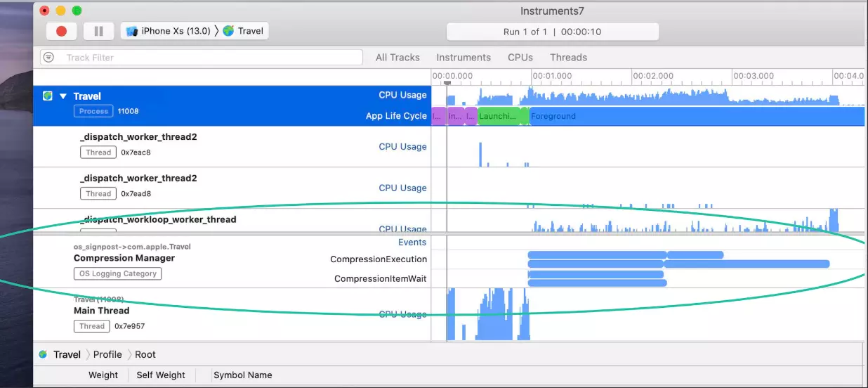Click the 00:03.000 mark on the ruler
Viewport: 868px width, 388px height.
pos(754,76)
